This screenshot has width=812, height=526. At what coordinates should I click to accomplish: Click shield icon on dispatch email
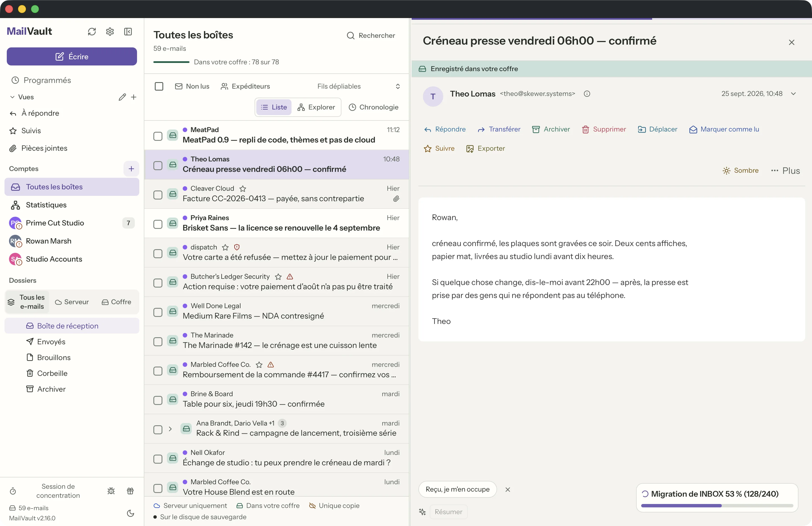click(x=237, y=247)
